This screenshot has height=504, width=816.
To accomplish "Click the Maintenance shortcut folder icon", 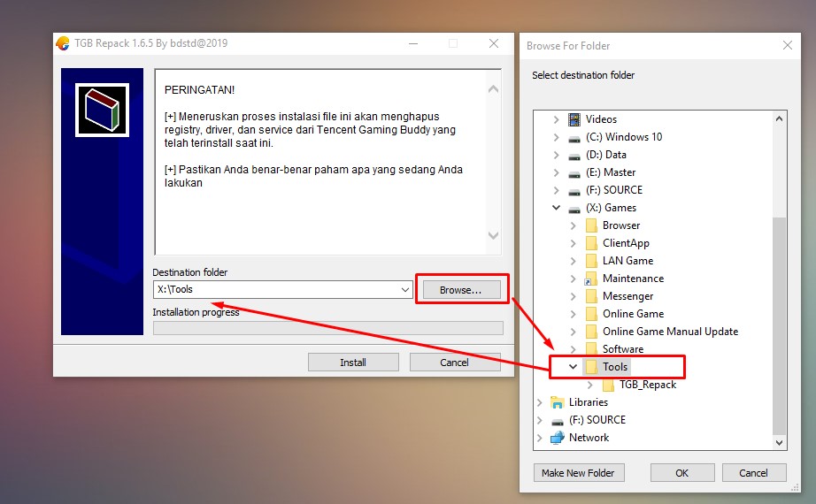I will pos(590,279).
